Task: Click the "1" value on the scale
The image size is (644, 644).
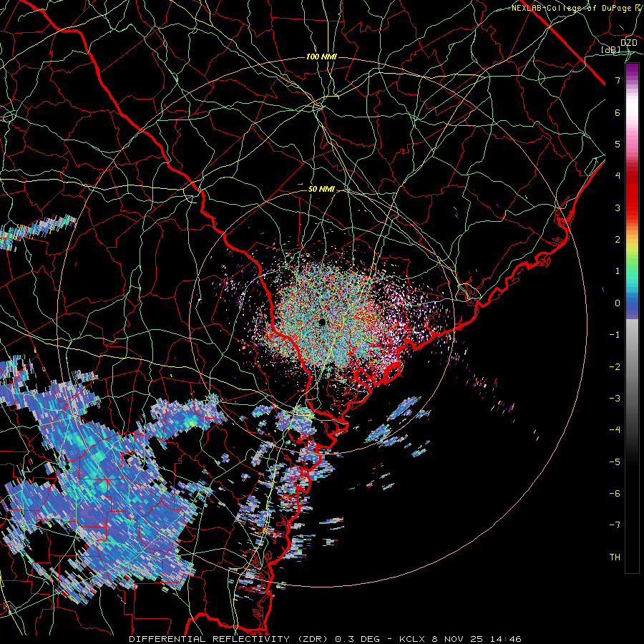Action: tap(618, 271)
